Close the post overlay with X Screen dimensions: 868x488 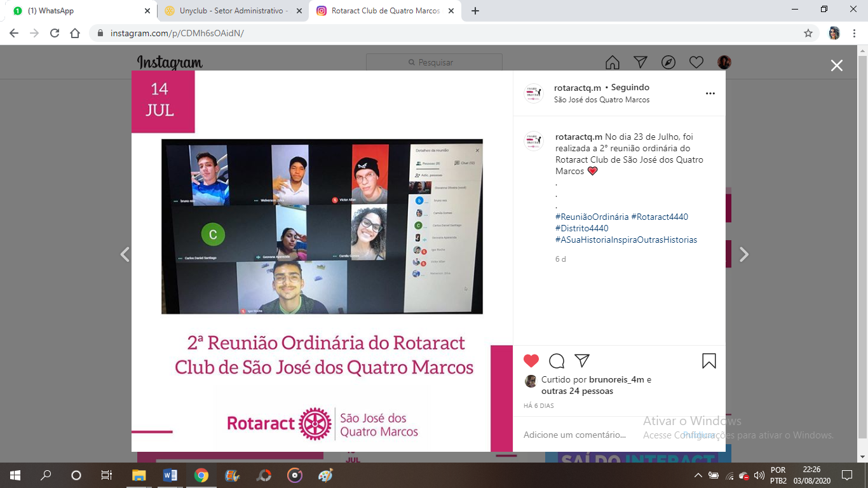pyautogui.click(x=837, y=65)
